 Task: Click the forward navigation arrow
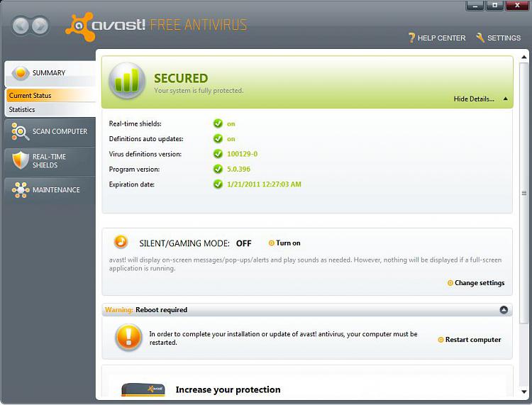click(x=40, y=26)
